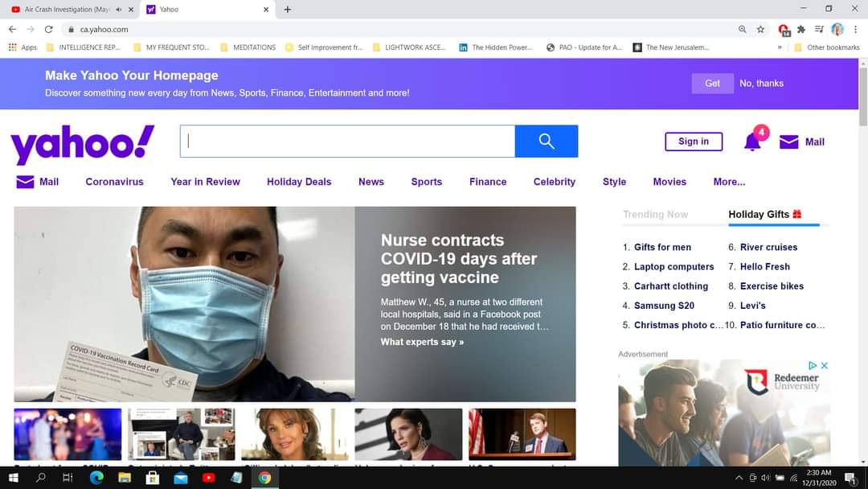Viewport: 868px width, 489px height.
Task: Open the volume control in system tray
Action: [766, 478]
